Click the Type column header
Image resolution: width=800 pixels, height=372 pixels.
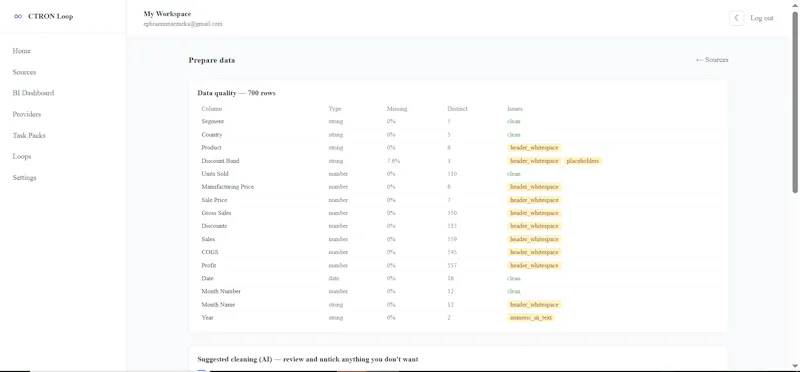point(335,109)
